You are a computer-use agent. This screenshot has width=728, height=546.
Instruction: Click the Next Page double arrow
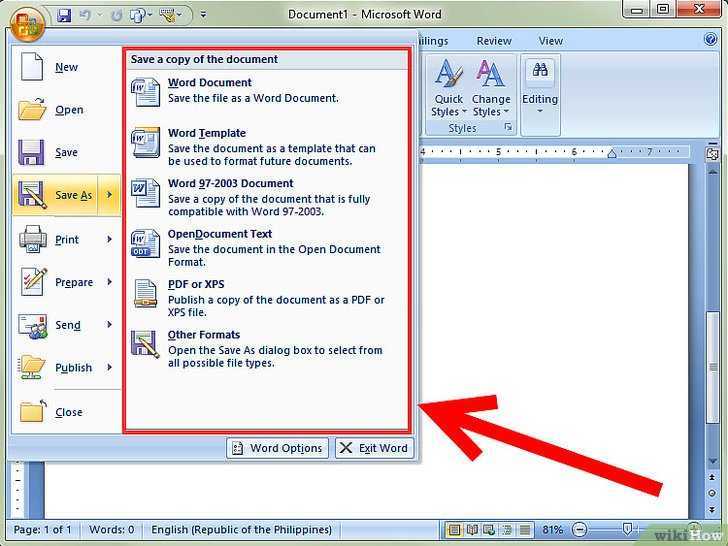pyautogui.click(x=713, y=509)
